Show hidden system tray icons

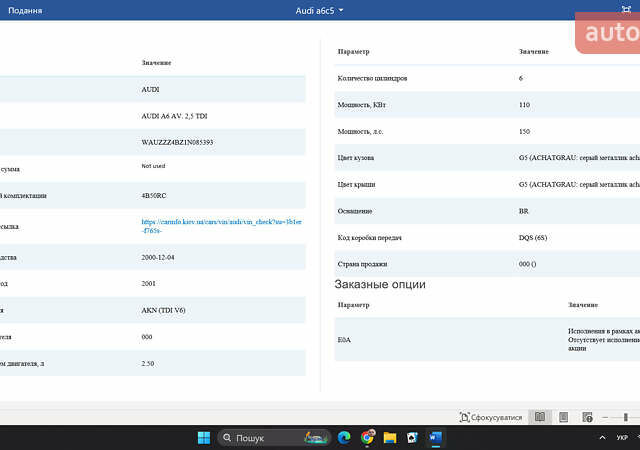(600, 438)
